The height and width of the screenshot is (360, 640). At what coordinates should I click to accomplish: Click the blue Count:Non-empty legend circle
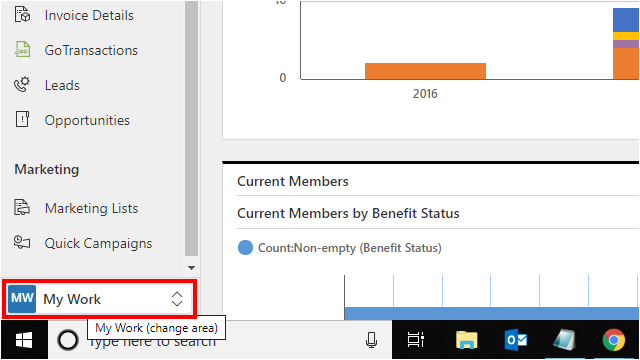(x=245, y=247)
